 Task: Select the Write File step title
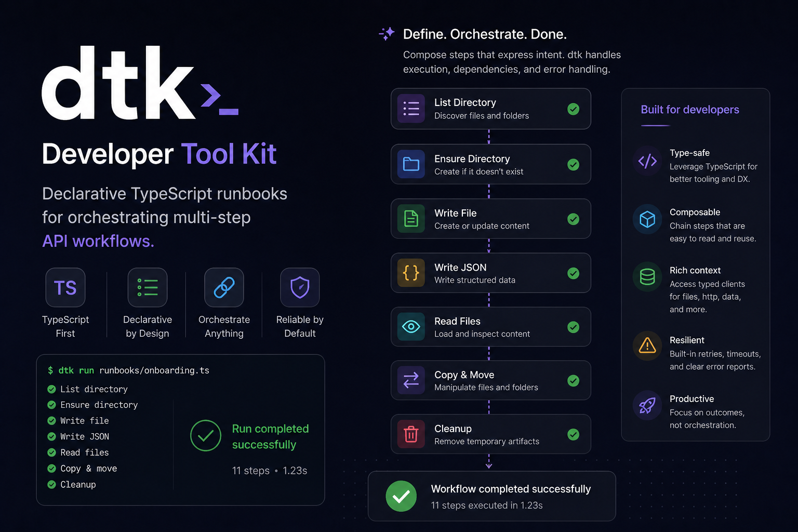[x=455, y=213]
